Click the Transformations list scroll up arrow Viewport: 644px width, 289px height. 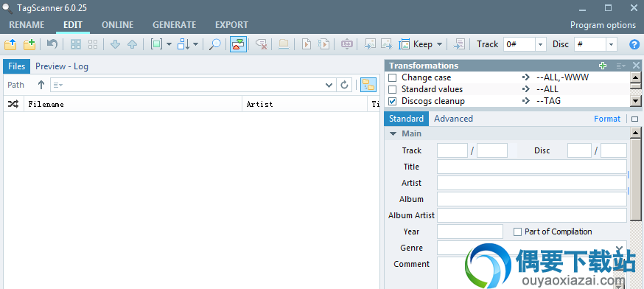[635, 77]
